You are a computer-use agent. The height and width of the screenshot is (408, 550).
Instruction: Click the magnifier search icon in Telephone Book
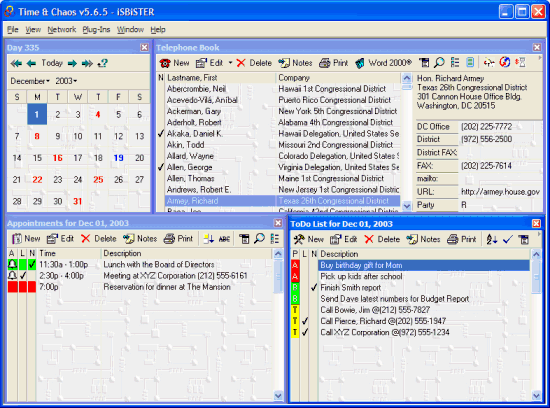pyautogui.click(x=439, y=63)
